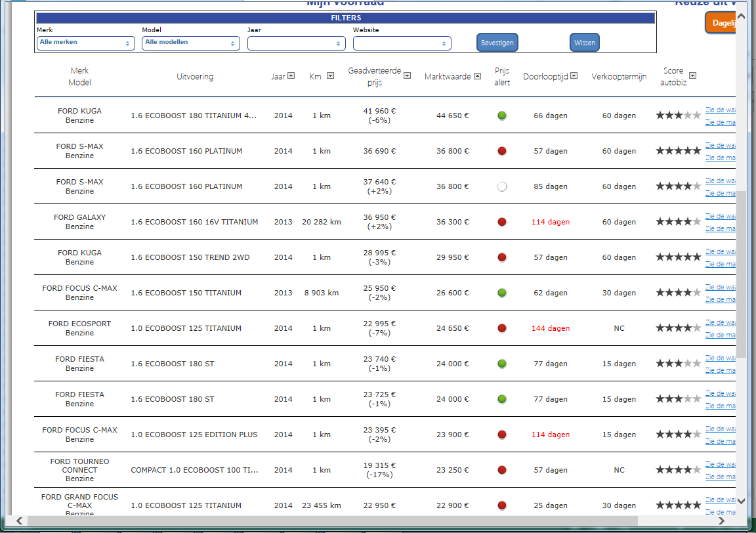Click vertical scrollbar down arrow
The height and width of the screenshot is (533, 756).
(x=741, y=501)
